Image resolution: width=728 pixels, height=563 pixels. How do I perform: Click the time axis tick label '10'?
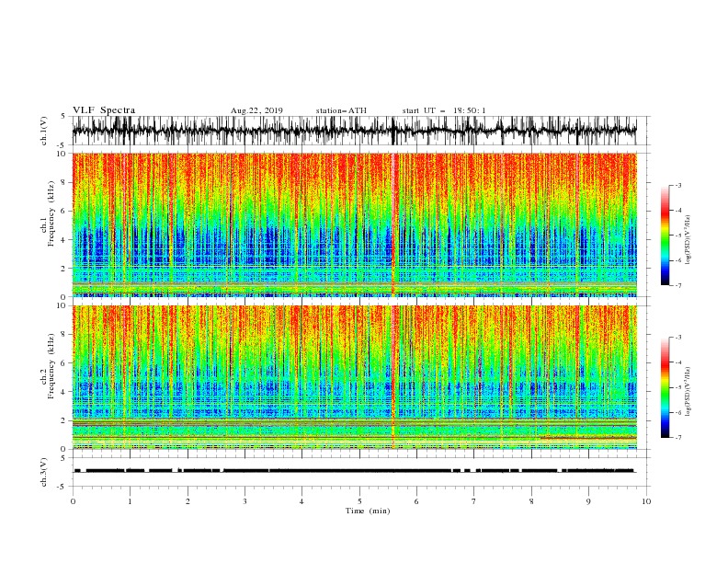point(646,501)
